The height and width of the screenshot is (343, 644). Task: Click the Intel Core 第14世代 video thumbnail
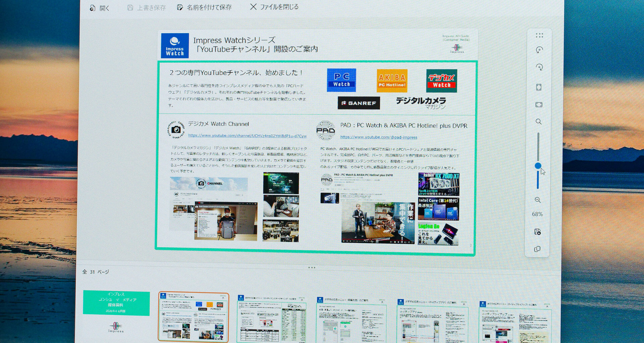tap(438, 209)
